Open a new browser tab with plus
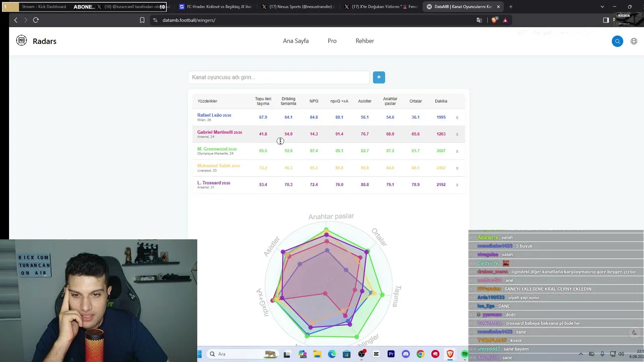 [511, 7]
